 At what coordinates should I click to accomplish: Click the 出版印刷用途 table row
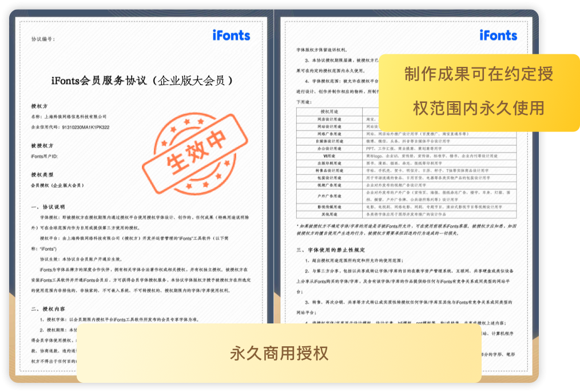(x=406, y=163)
